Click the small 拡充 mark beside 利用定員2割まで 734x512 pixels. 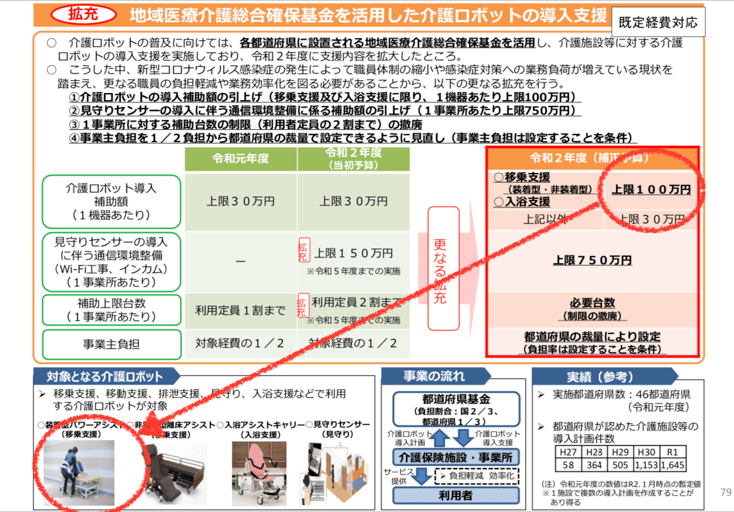(x=302, y=306)
